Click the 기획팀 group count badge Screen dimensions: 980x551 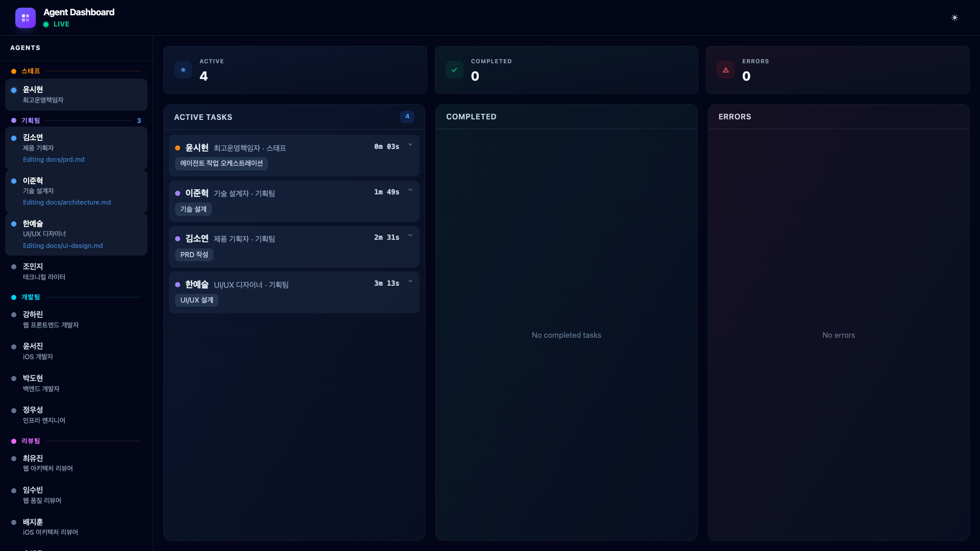point(139,121)
